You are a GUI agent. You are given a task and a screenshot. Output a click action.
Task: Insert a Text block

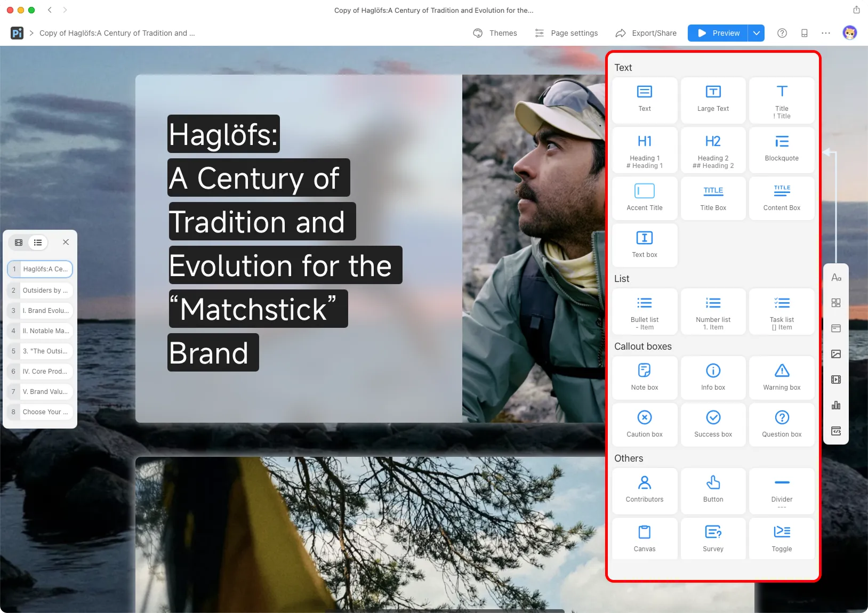(645, 100)
